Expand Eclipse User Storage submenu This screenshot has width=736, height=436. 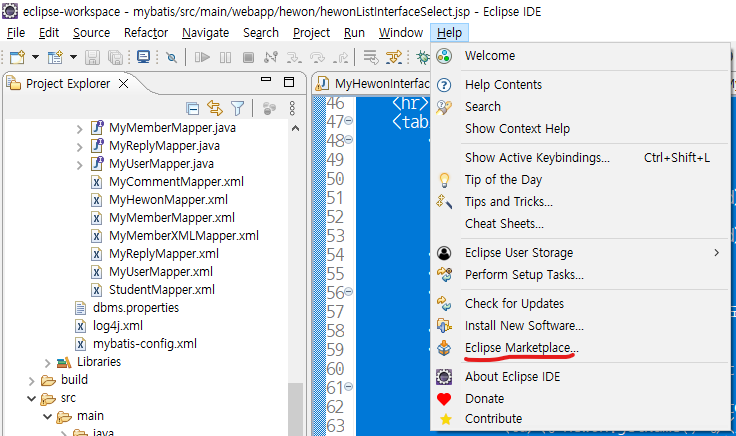click(580, 253)
